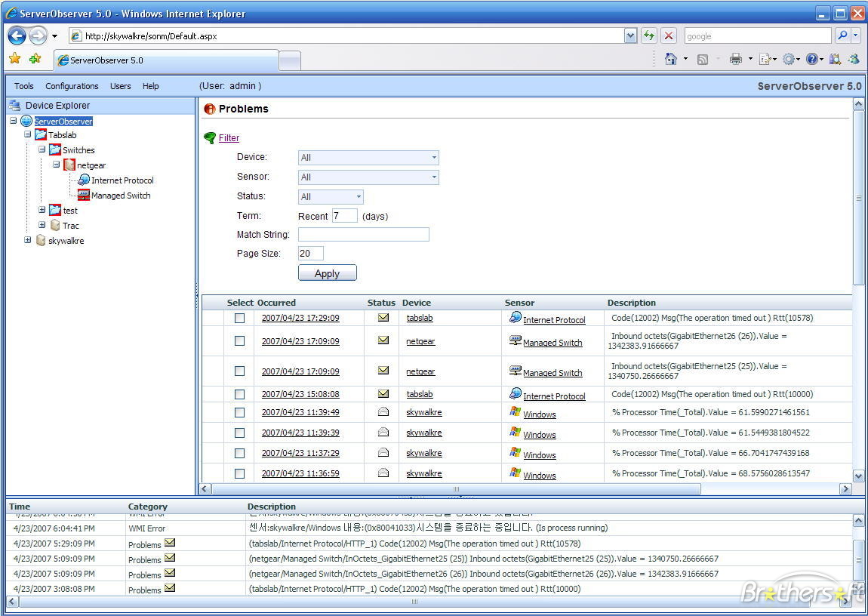This screenshot has height=616, width=868.
Task: Open the Configurations menu
Action: pos(72,86)
